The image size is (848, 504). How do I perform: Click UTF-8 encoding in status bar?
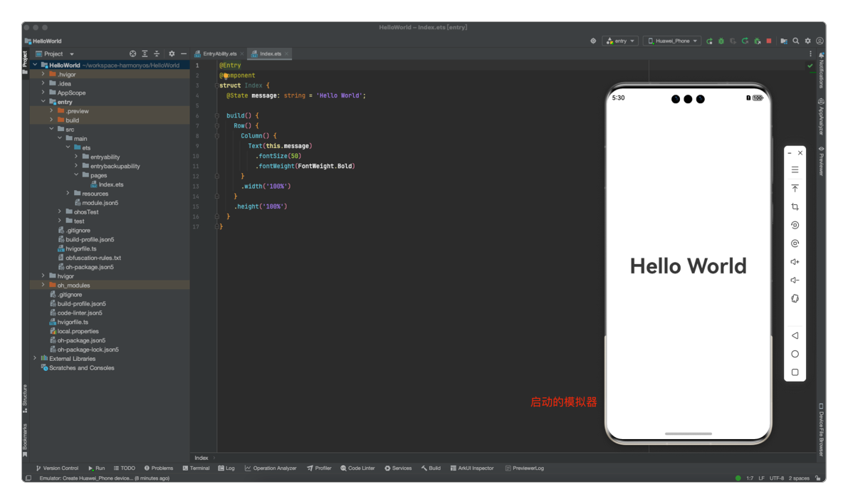(x=777, y=478)
